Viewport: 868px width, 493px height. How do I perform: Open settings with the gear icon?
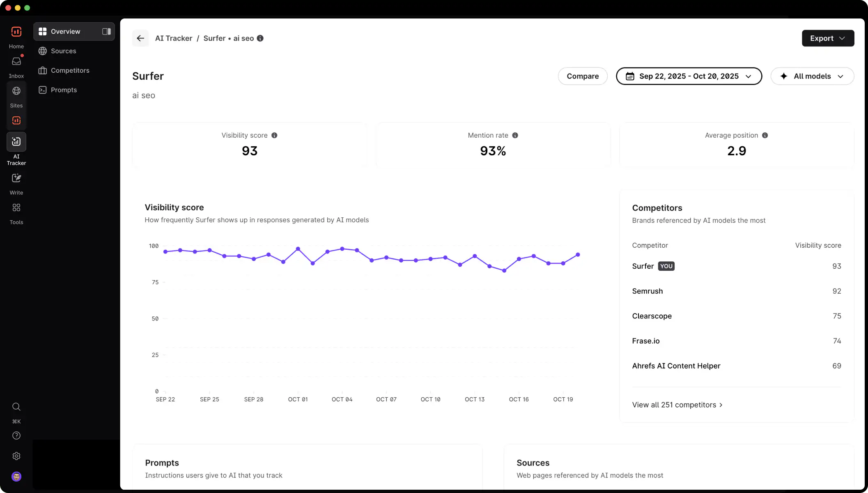click(16, 456)
